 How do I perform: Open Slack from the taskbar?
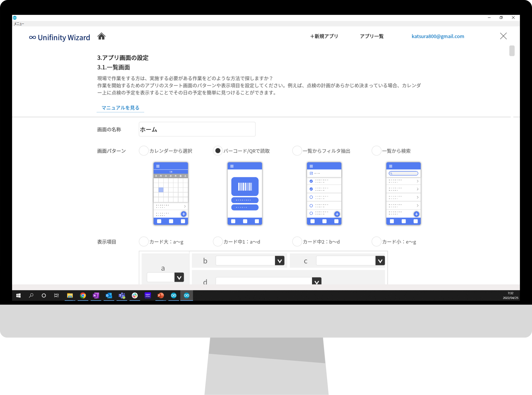tap(135, 295)
